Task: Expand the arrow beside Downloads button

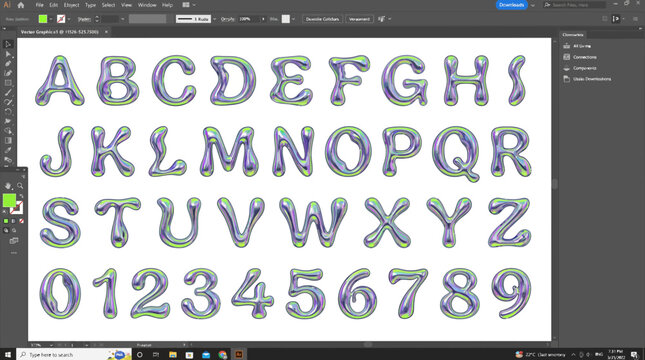Action: [533, 5]
